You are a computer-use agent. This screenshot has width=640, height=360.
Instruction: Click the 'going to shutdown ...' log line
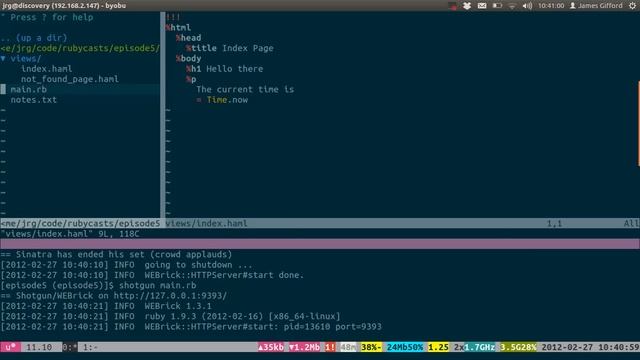pyautogui.click(x=127, y=264)
